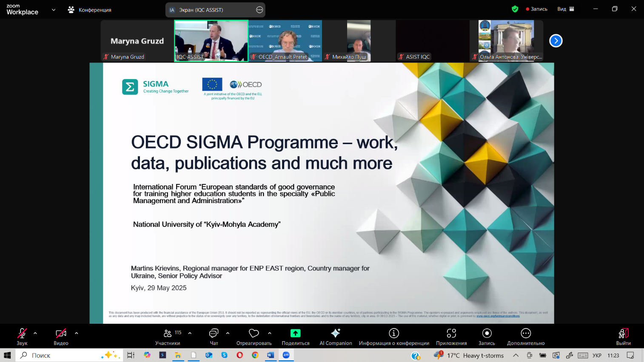Click the Выйти leave meeting button

pos(624,337)
